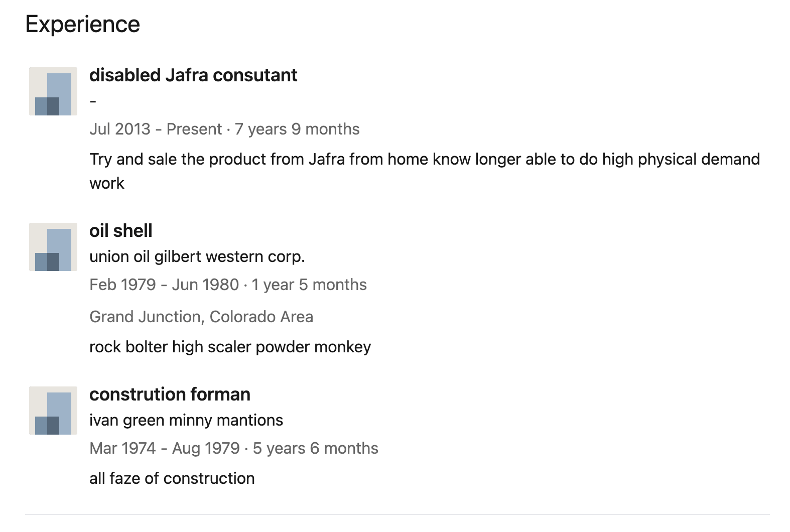Image resolution: width=790 pixels, height=532 pixels.
Task: Open the constrution forman job title
Action: pos(170,394)
